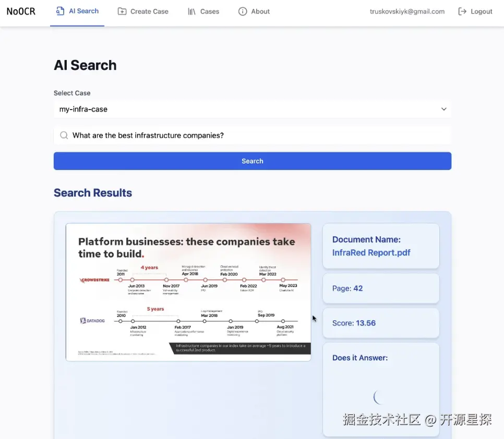Click the Create Case plus-square icon
Viewport: 504px width, 439px height.
tap(122, 11)
